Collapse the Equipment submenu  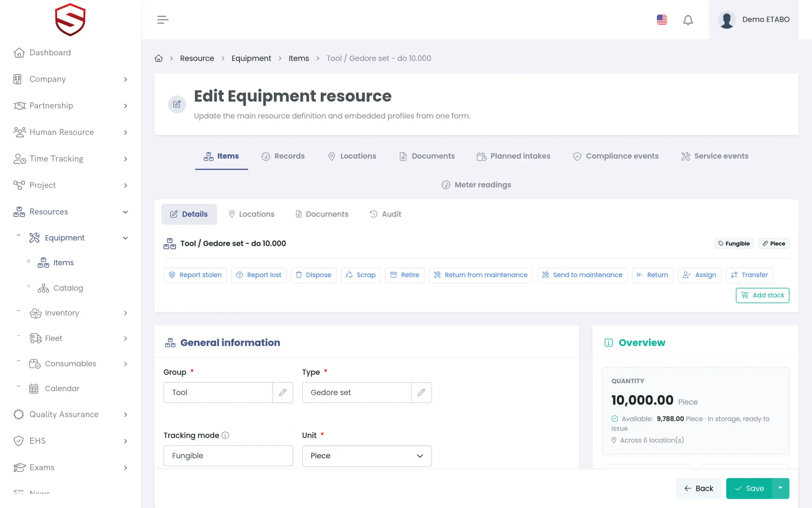126,238
